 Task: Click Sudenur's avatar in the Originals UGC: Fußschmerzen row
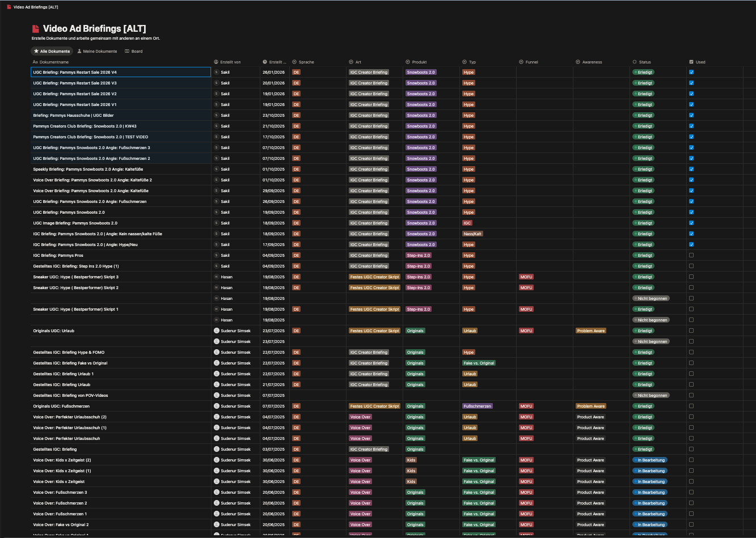pos(216,406)
